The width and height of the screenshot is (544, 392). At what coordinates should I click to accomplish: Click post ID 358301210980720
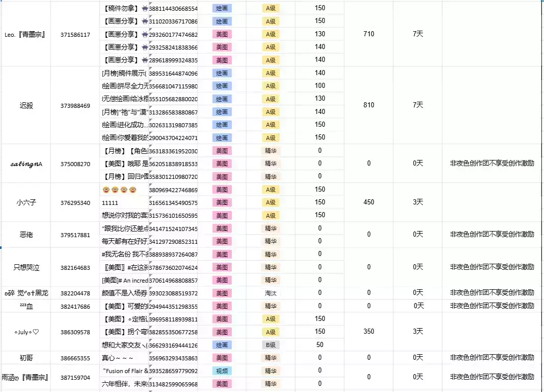pyautogui.click(x=173, y=177)
